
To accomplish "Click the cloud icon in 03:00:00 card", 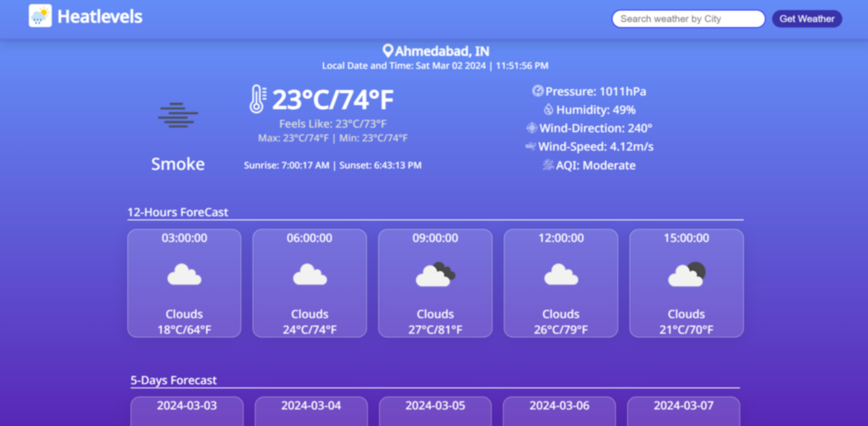I will click(x=184, y=275).
